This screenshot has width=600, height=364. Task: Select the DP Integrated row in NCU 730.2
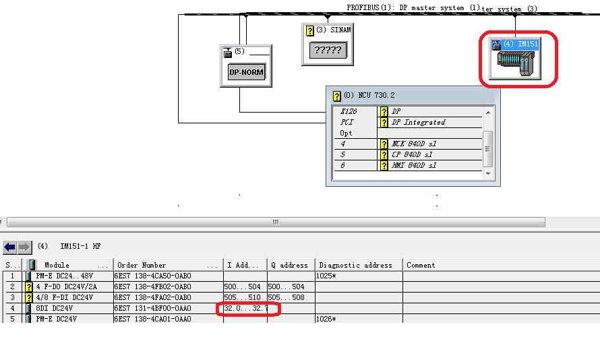[408, 123]
